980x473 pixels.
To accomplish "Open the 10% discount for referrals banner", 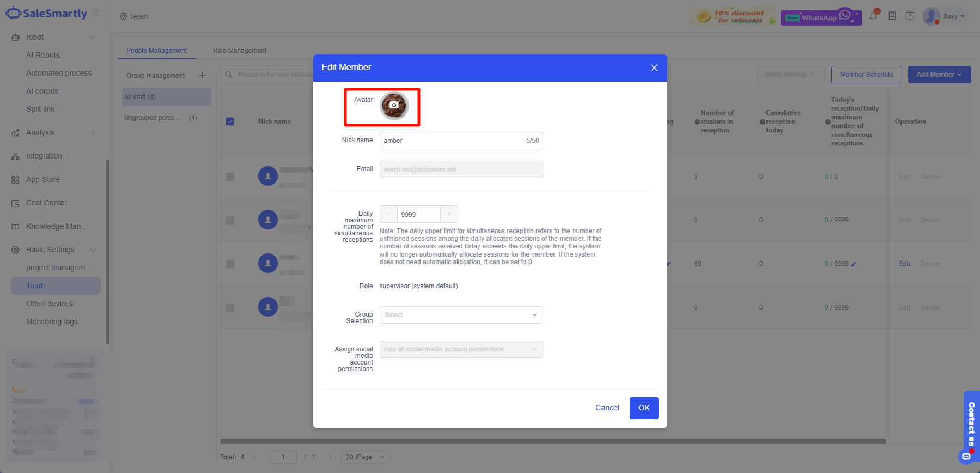I will tap(733, 17).
